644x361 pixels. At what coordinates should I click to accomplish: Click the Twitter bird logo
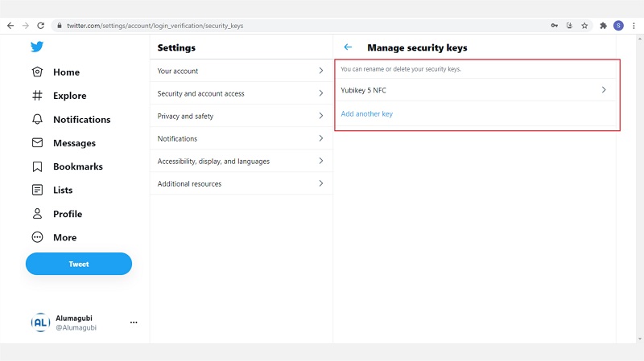point(37,47)
